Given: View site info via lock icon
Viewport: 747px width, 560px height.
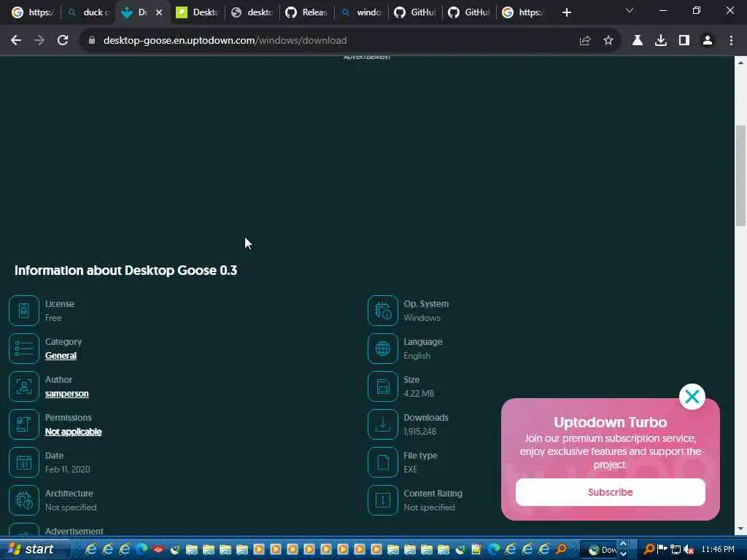Looking at the screenshot, I should [x=92, y=41].
